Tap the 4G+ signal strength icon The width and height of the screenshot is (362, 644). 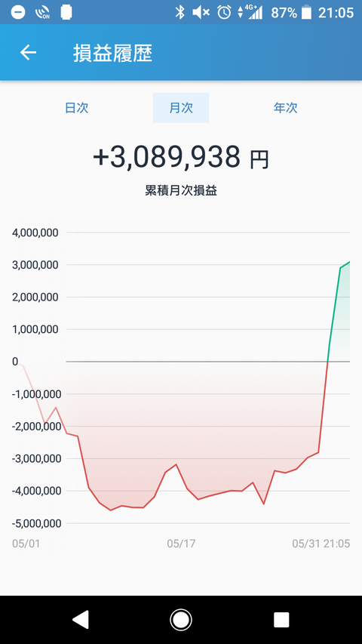click(x=250, y=12)
